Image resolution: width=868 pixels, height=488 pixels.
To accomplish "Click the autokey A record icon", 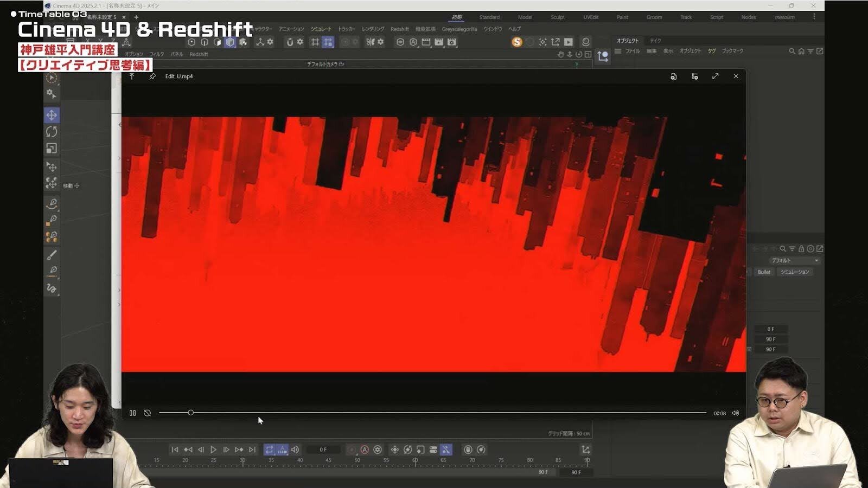I will click(x=365, y=450).
